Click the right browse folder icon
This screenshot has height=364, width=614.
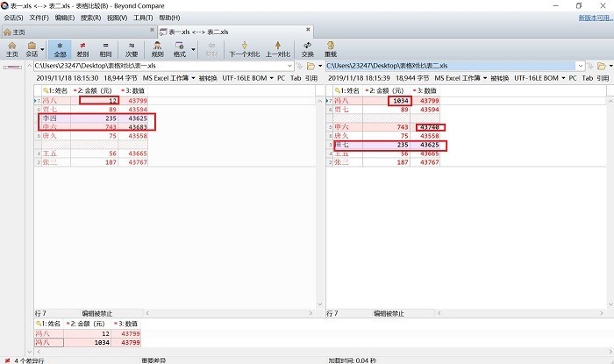coord(602,66)
